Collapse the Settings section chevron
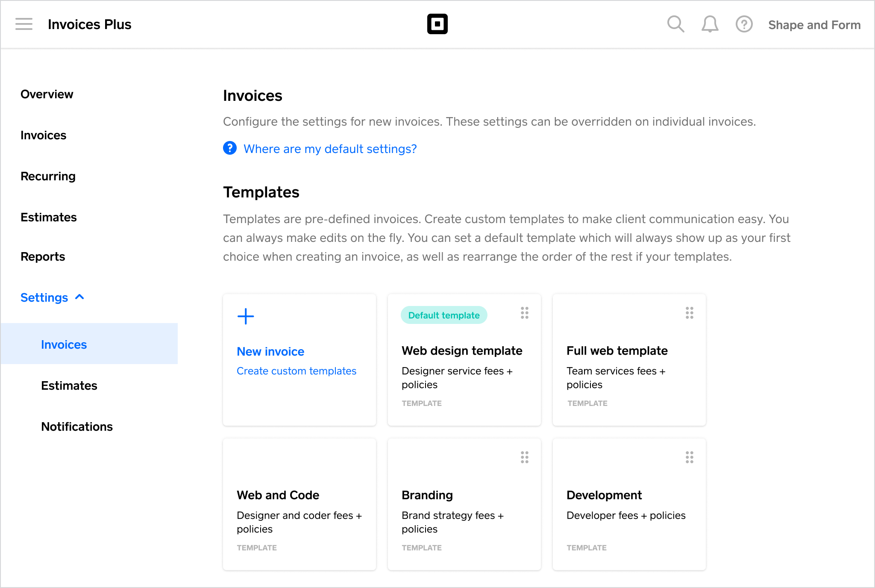This screenshot has height=588, width=875. pos(79,297)
